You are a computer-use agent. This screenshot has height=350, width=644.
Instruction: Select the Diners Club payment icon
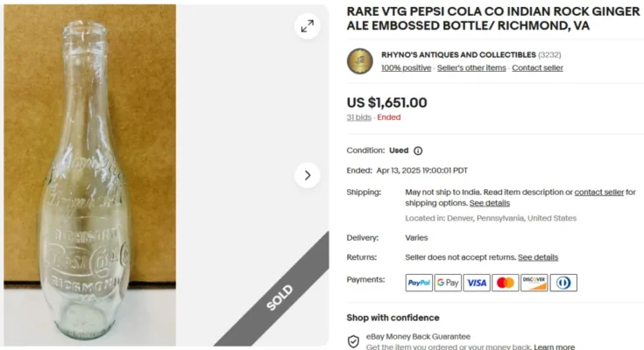coord(563,283)
